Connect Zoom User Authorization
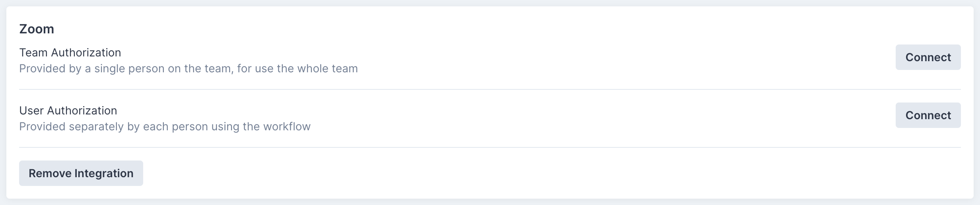980x205 pixels. click(927, 115)
